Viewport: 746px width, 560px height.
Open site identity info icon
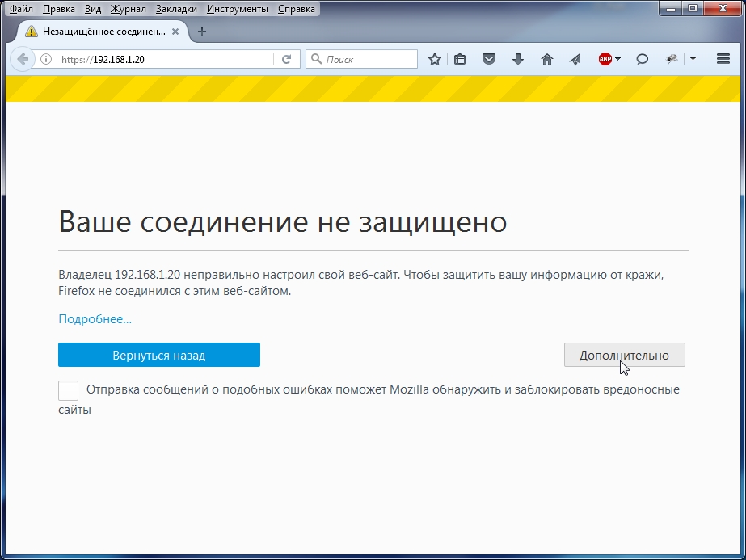[46, 60]
